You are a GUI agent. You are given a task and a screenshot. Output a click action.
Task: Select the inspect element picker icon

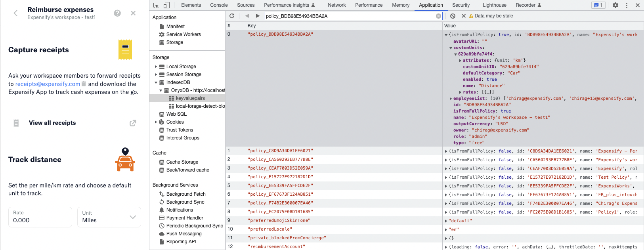(x=156, y=5)
